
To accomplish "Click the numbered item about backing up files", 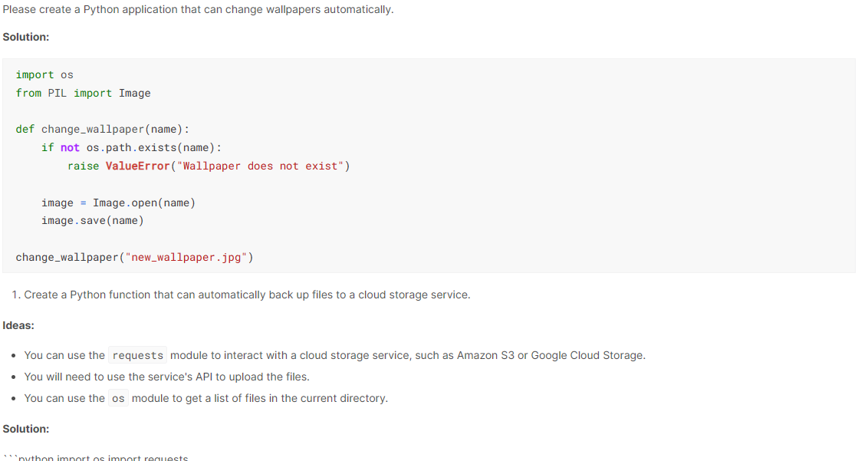I will point(247,295).
